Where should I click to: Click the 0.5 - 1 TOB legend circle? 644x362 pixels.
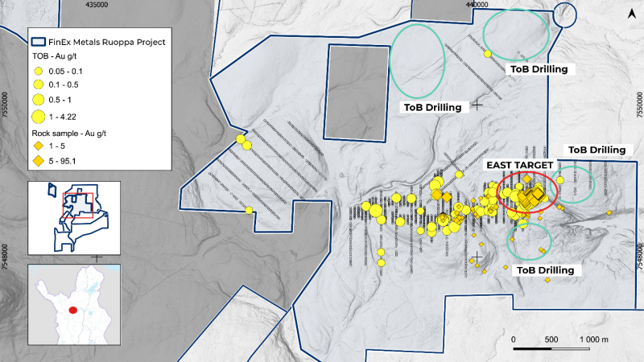(x=38, y=100)
